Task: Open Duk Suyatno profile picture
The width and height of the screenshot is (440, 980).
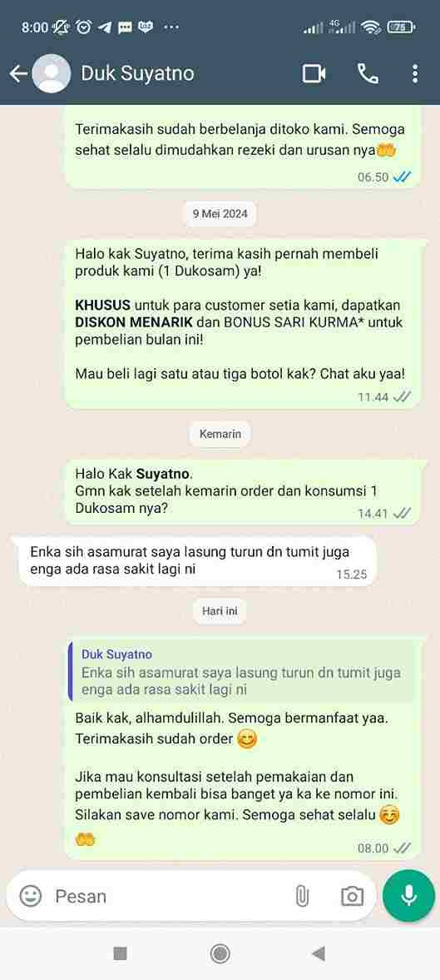Action: click(x=51, y=74)
